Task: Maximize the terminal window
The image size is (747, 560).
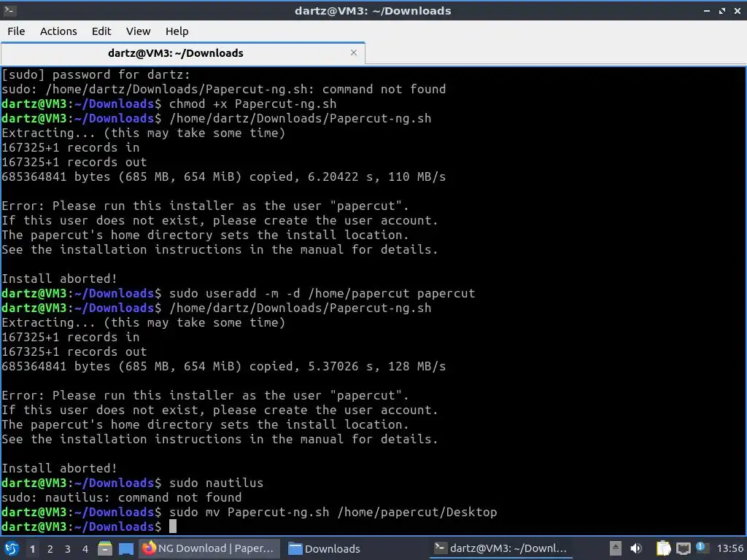Action: (x=722, y=10)
